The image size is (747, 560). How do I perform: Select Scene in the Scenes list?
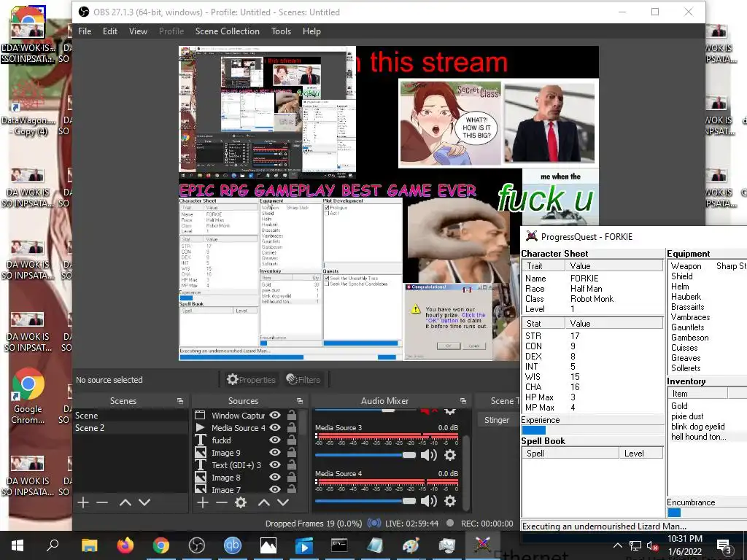tap(131, 415)
